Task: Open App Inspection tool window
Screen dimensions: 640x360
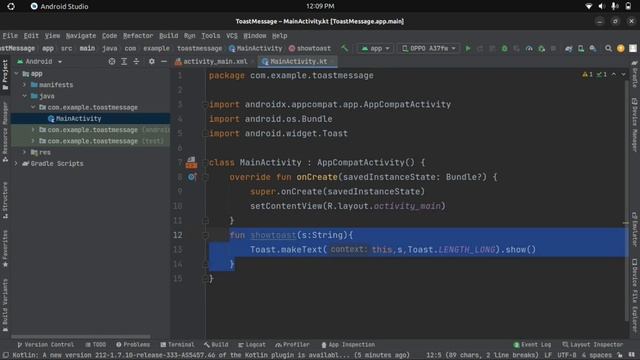Action: [x=348, y=345]
